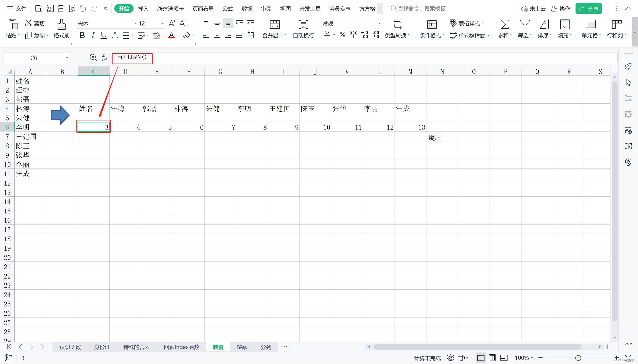Expand the Name Box dropdown arrow
Image resolution: width=638 pixels, height=364 pixels.
(67, 58)
